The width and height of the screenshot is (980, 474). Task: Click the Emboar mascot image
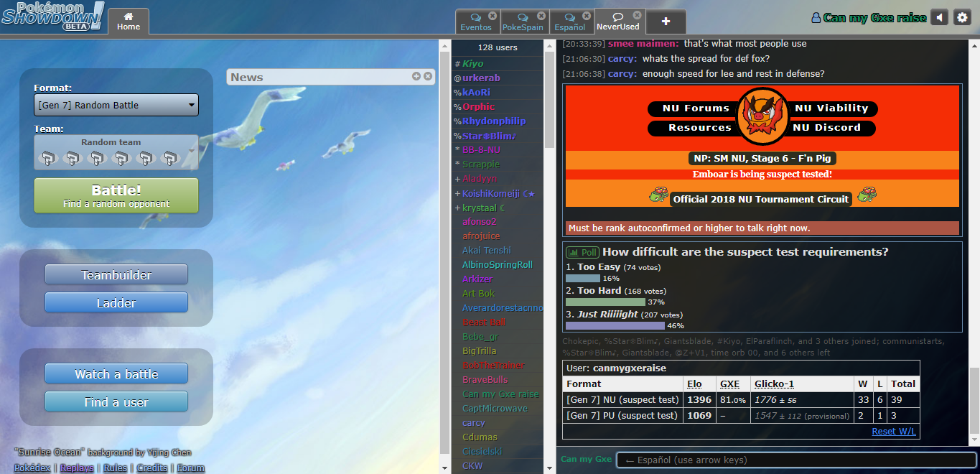762,116
